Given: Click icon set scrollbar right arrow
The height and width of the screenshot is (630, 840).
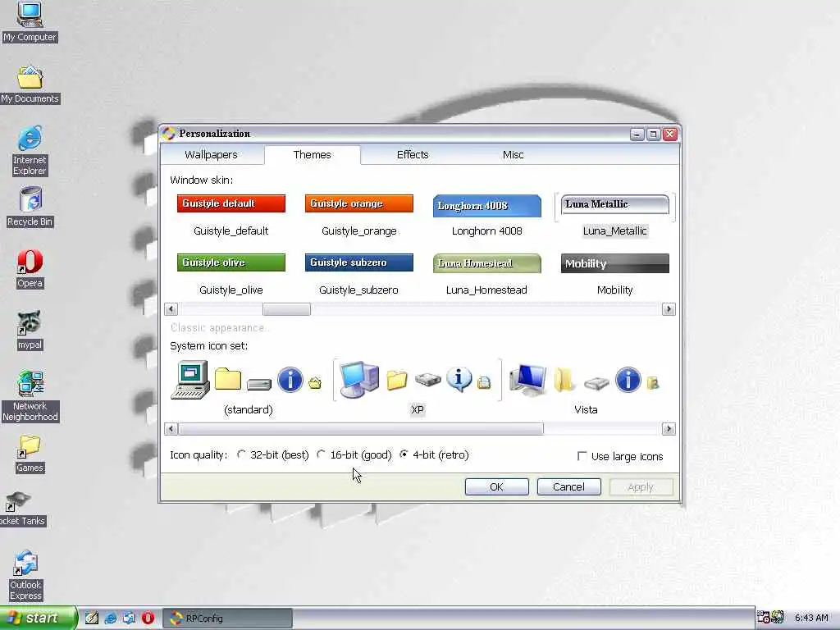Looking at the screenshot, I should click(x=669, y=428).
